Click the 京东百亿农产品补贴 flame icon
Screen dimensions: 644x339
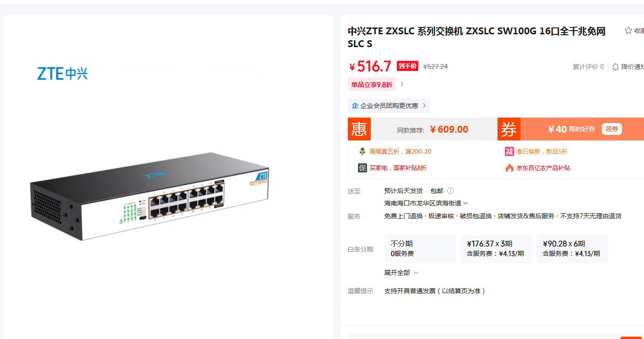pos(509,168)
